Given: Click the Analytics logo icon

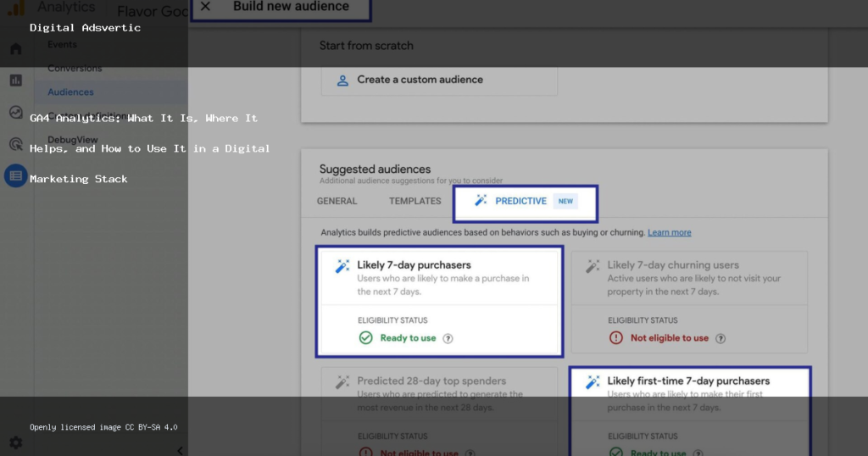Looking at the screenshot, I should [x=15, y=8].
